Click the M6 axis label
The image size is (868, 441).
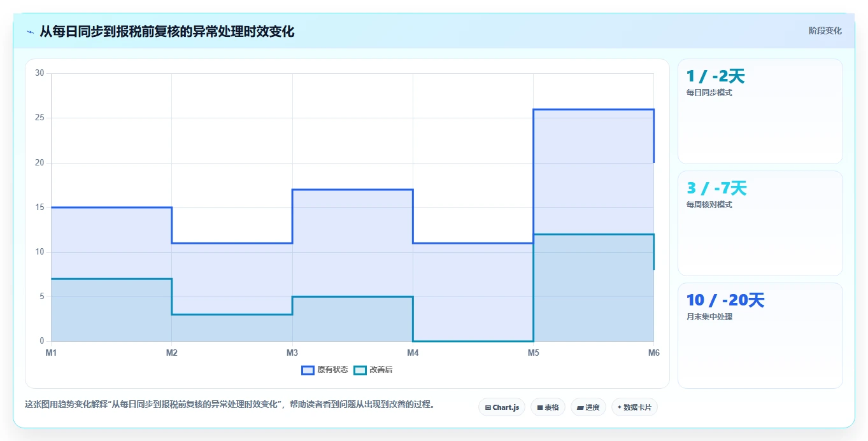(x=653, y=353)
